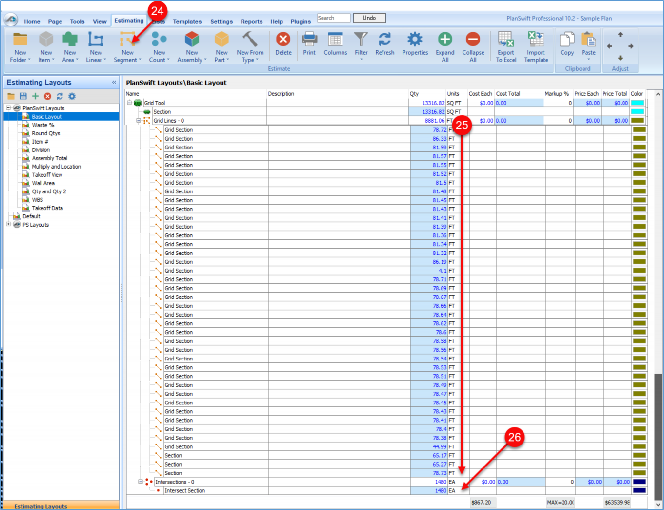Open Properties gear icon
Screen dimensions: 664x510
point(415,39)
